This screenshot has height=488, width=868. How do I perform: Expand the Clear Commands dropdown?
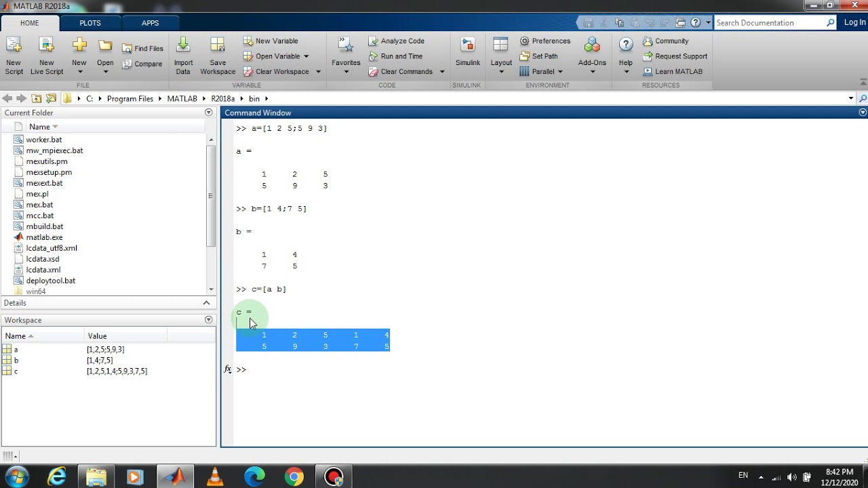click(x=442, y=72)
